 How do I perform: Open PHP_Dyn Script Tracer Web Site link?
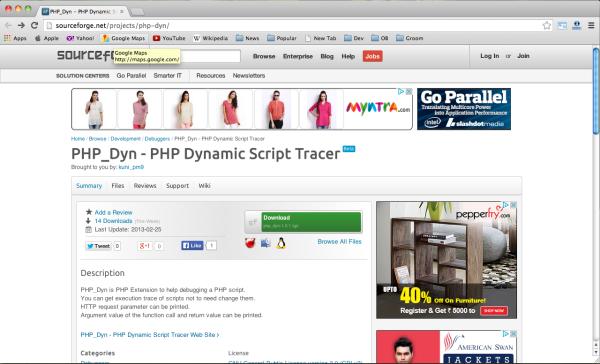[x=150, y=335]
